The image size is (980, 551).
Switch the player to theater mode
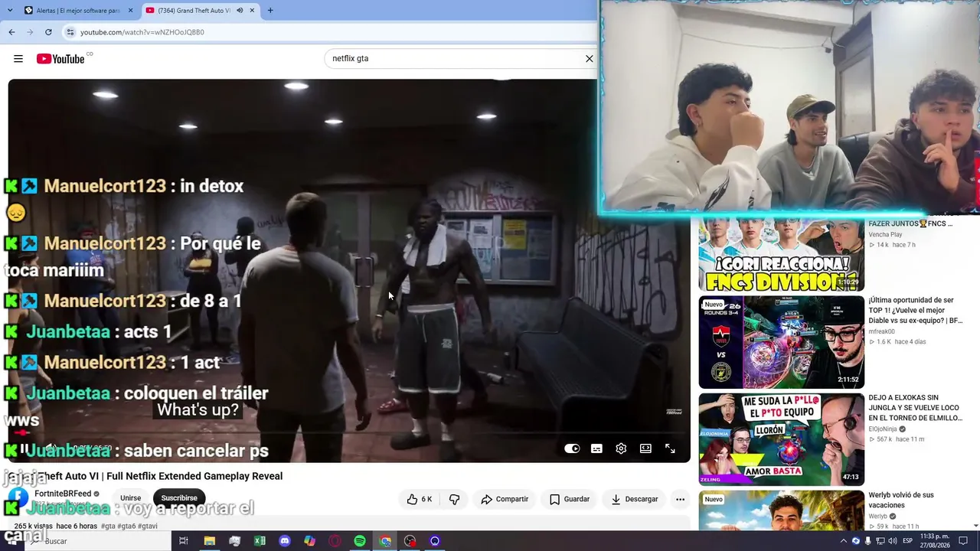coord(645,448)
